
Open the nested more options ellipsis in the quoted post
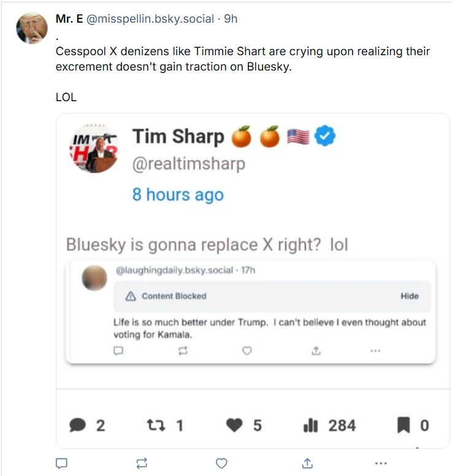[x=375, y=351]
